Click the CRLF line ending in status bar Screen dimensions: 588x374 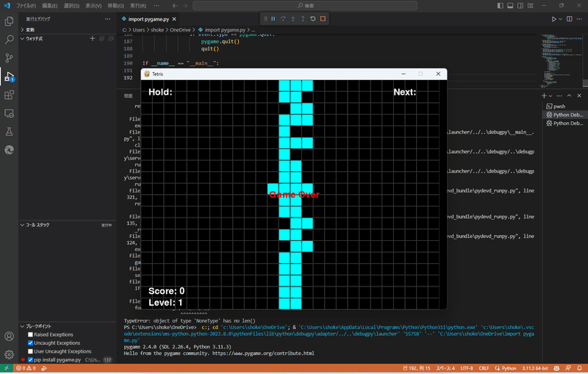(x=484, y=368)
